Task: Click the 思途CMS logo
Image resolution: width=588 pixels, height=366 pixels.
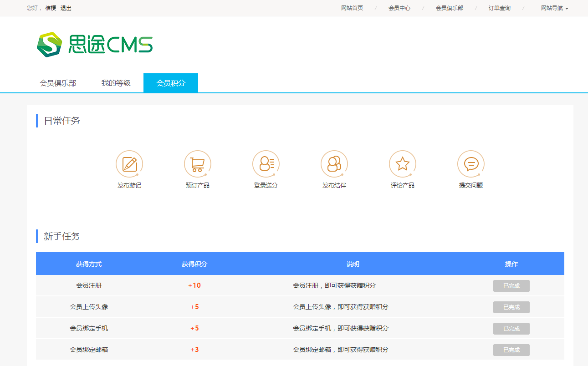Action: click(x=95, y=45)
